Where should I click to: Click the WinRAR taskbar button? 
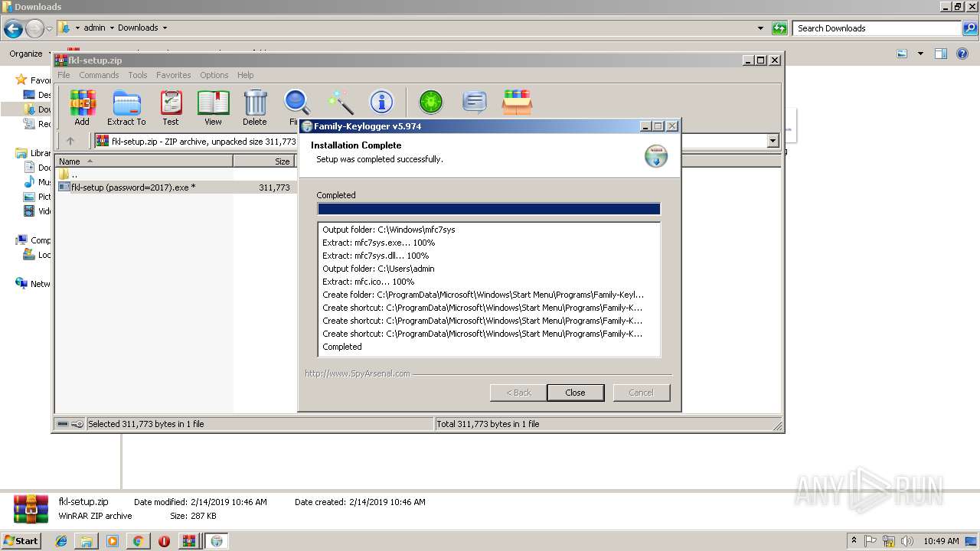pos(189,541)
